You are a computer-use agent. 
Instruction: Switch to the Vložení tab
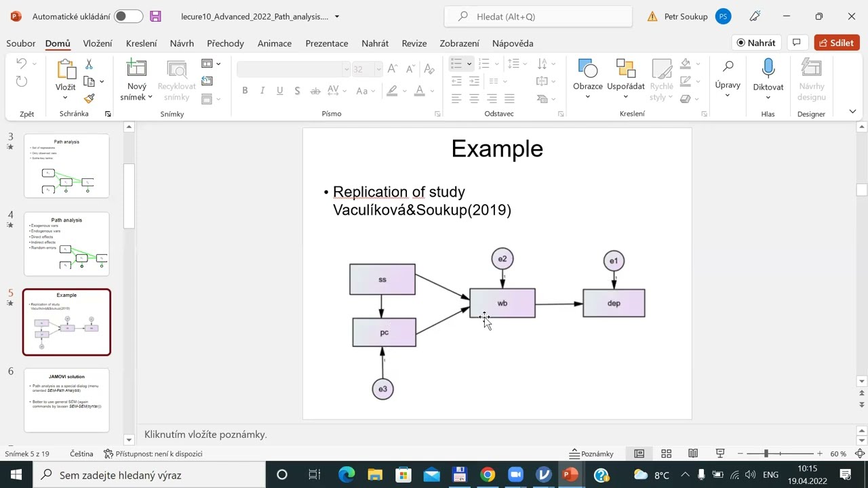click(x=98, y=43)
